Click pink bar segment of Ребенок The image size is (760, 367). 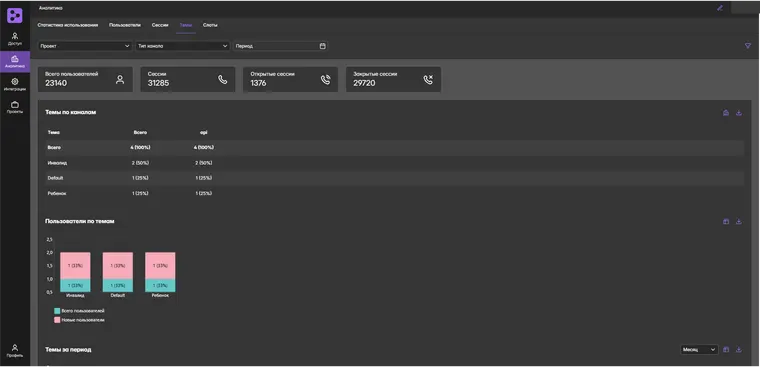pos(160,266)
